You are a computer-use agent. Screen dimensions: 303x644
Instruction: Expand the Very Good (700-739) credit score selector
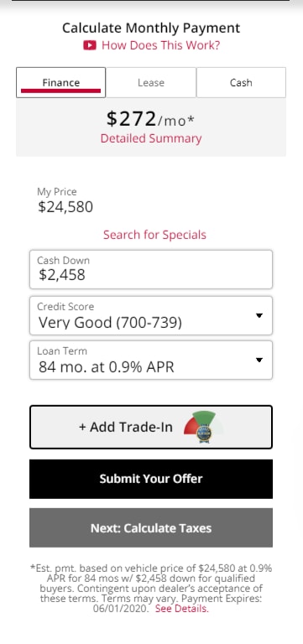(x=151, y=315)
